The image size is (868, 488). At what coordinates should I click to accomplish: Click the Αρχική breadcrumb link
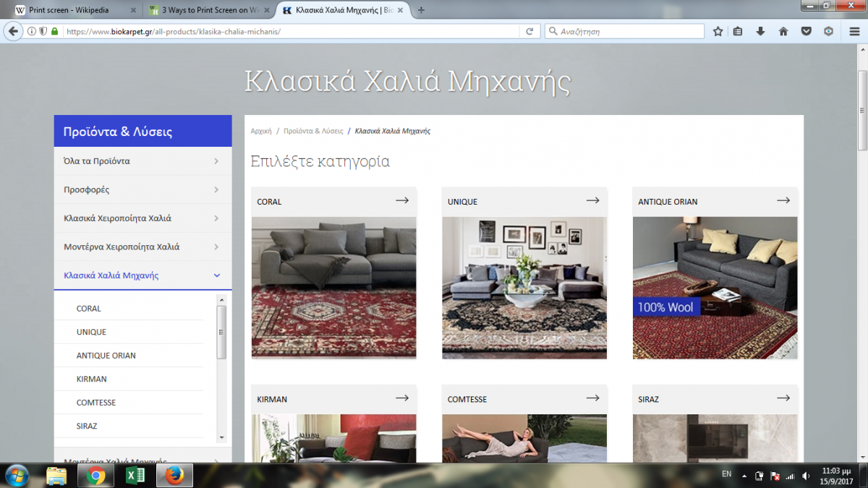tap(261, 131)
